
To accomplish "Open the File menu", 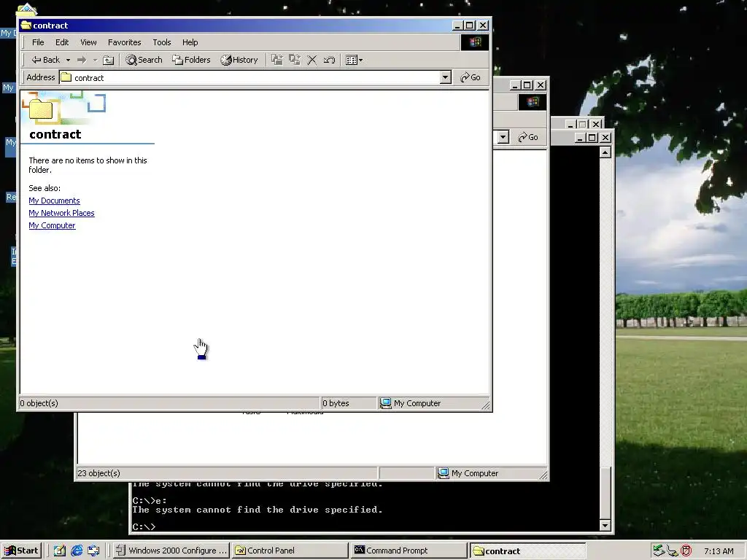I will (x=38, y=42).
